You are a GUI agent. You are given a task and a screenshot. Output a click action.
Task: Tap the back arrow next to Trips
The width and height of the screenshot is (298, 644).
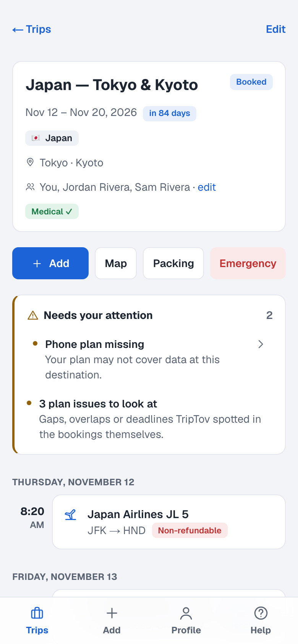18,30
